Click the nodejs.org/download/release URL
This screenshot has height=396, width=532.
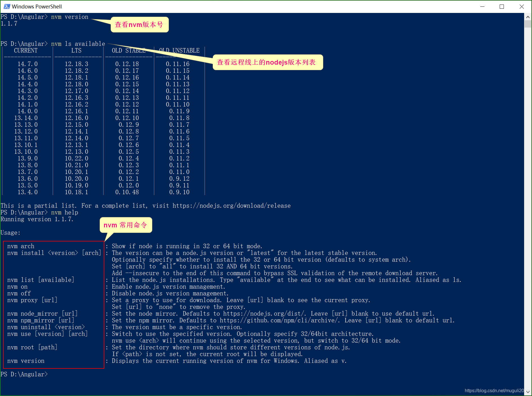[232, 206]
